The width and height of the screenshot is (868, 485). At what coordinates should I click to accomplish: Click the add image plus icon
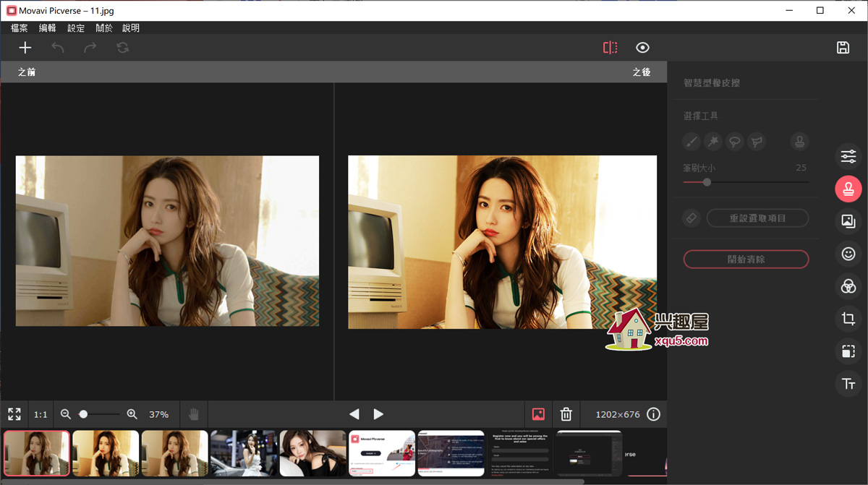click(25, 48)
